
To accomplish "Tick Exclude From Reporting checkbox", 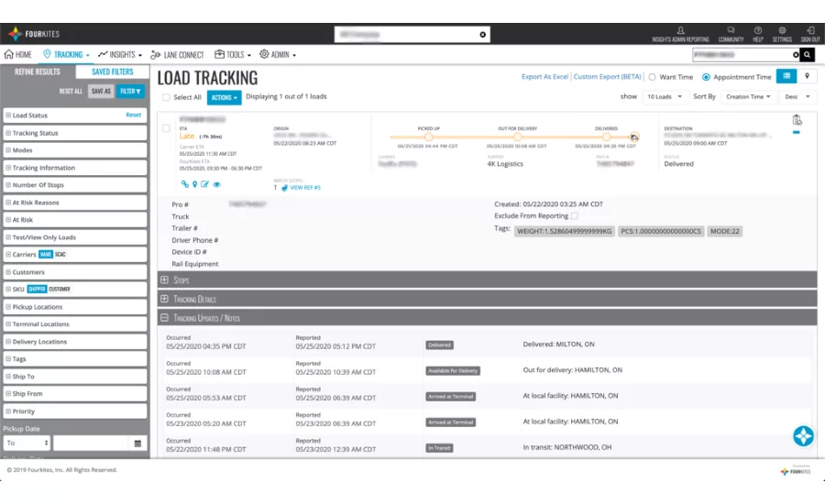I will point(575,215).
